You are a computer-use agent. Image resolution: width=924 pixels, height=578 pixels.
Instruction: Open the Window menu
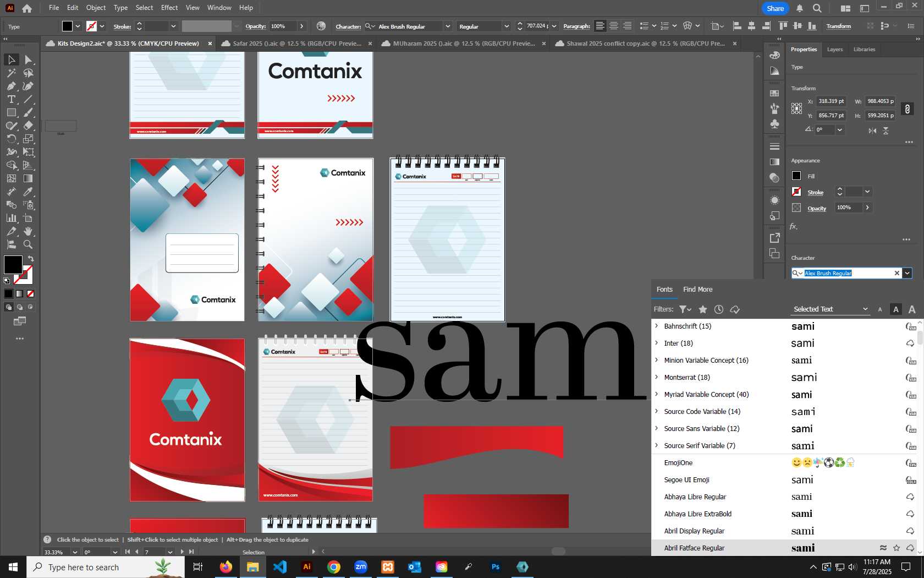point(219,8)
